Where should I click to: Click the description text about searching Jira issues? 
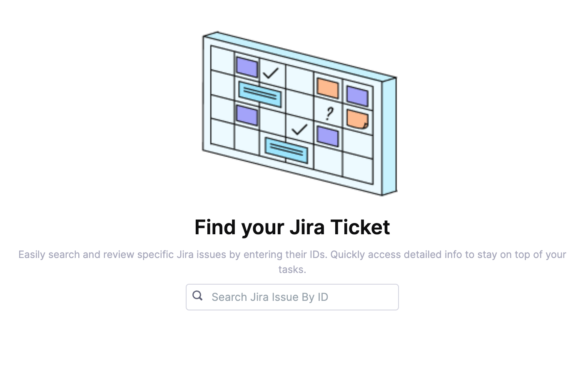[292, 262]
